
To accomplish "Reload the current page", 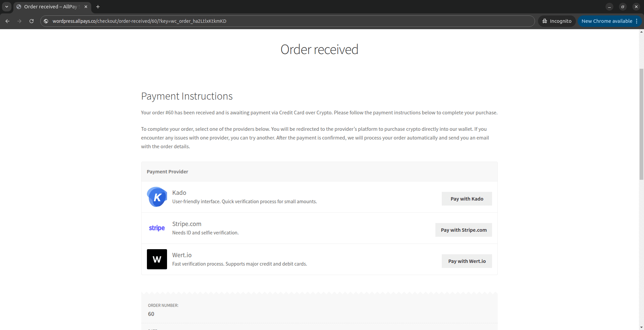I will click(x=31, y=21).
